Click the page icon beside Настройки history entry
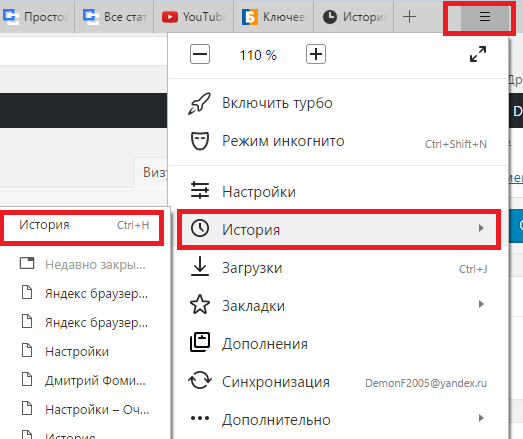This screenshot has width=523, height=439. (x=27, y=350)
